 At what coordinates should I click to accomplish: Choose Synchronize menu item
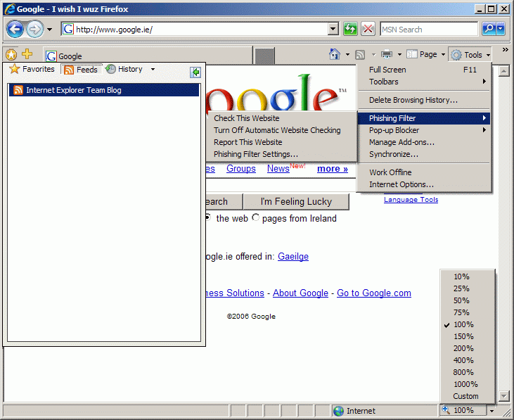[424, 154]
